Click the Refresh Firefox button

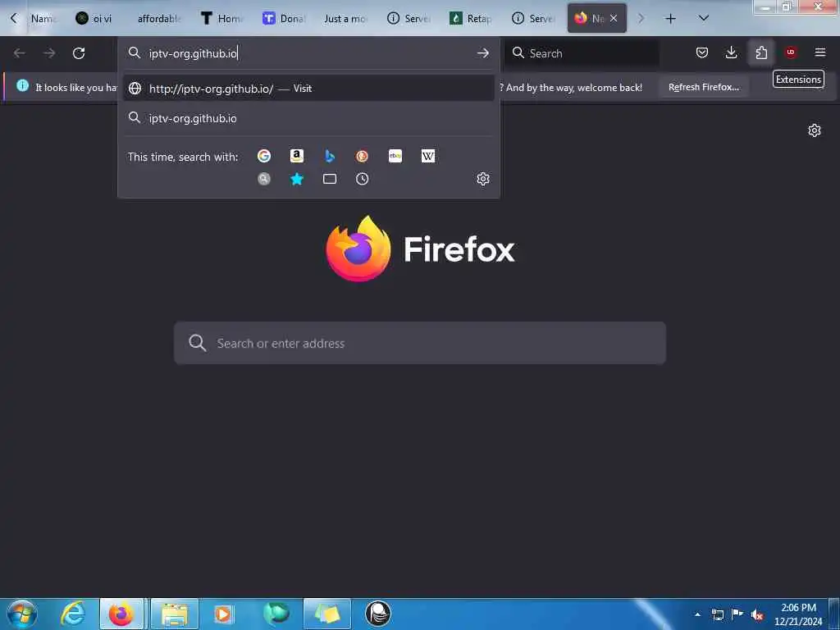pyautogui.click(x=703, y=87)
